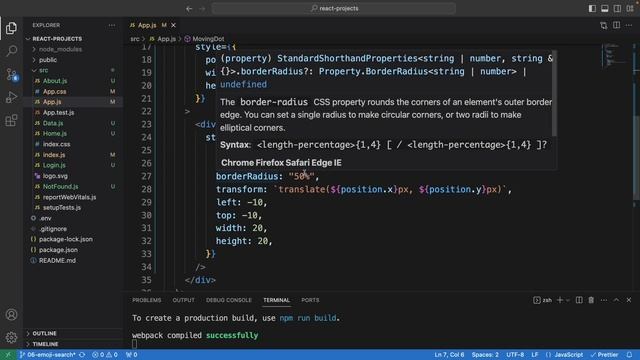Open the launch profile dropdown arrow
The height and width of the screenshot is (360, 640).
coord(568,300)
